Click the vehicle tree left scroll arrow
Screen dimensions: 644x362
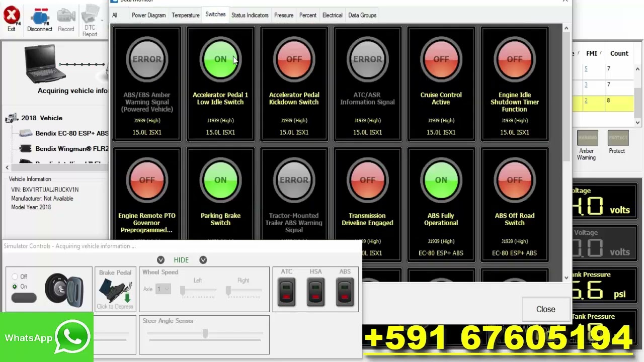point(7,168)
